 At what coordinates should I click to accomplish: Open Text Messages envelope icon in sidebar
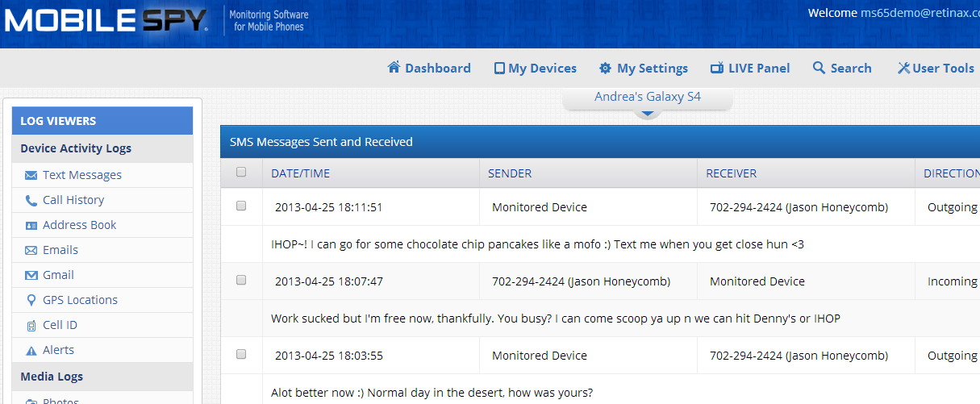point(31,175)
